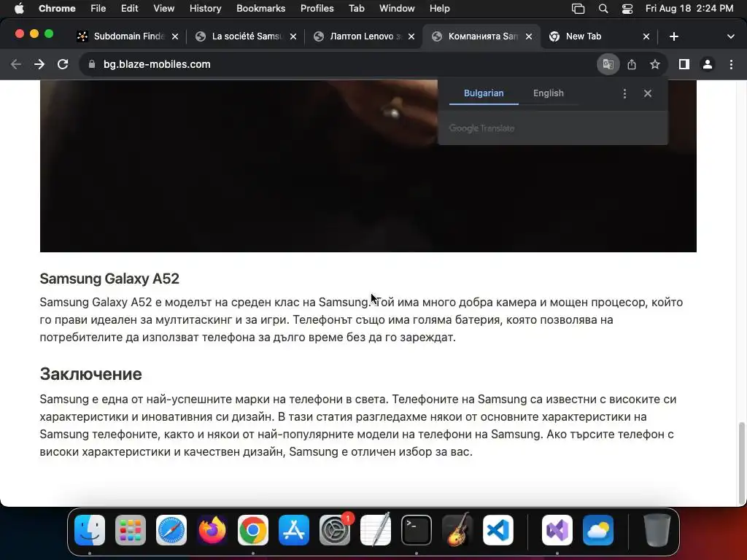Click the address bar URL bg.blaze-mobiles.com
Image resolution: width=747 pixels, height=560 pixels.
tap(157, 64)
